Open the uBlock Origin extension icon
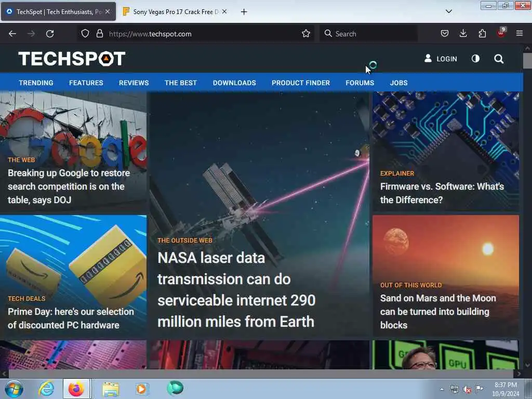Viewport: 532px width, 399px height. 501,33
